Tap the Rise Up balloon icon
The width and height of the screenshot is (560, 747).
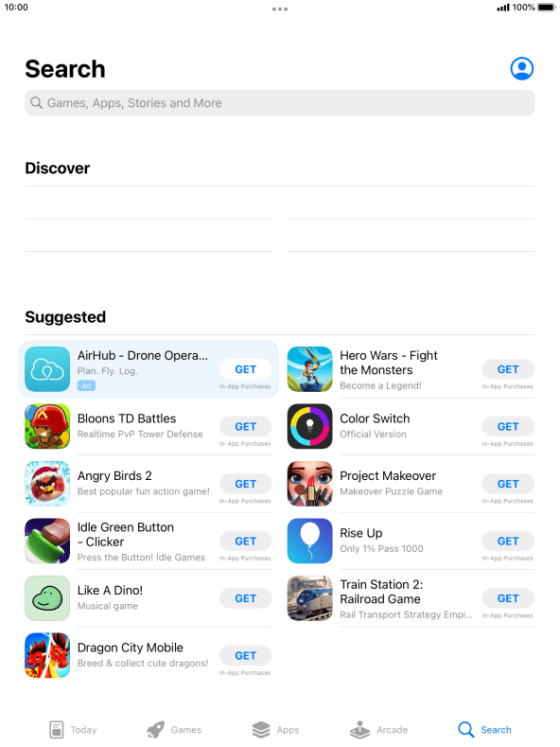click(x=309, y=541)
